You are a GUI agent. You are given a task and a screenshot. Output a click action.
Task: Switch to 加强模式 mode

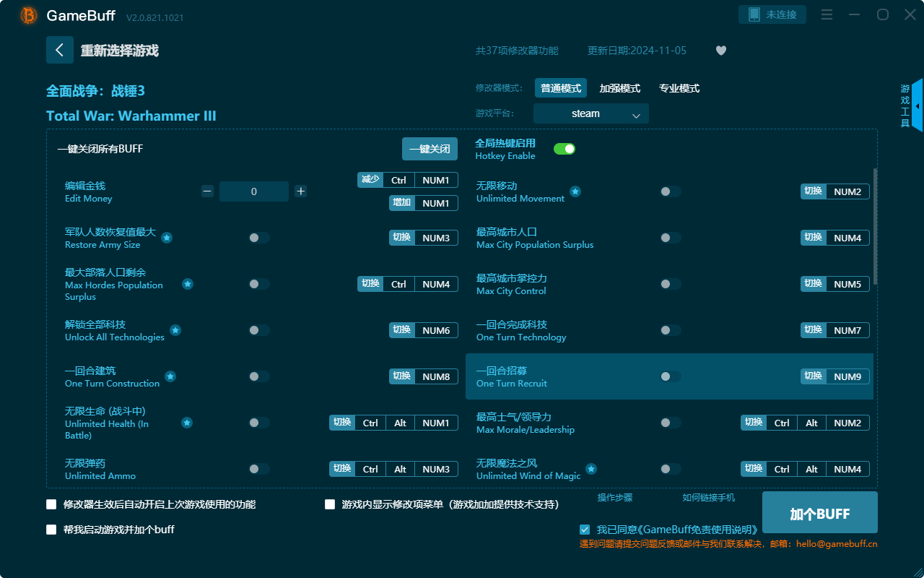coord(619,87)
